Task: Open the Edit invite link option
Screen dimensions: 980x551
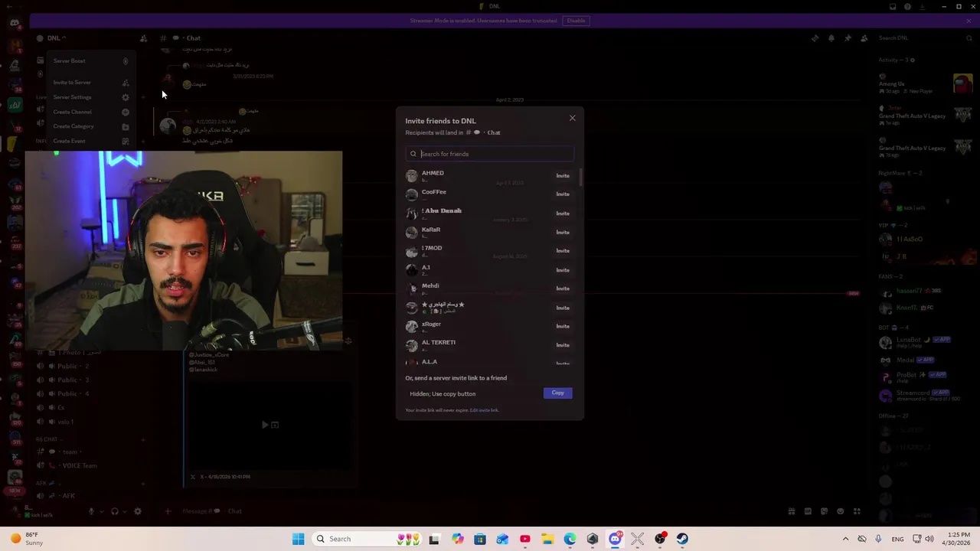Action: [x=484, y=410]
